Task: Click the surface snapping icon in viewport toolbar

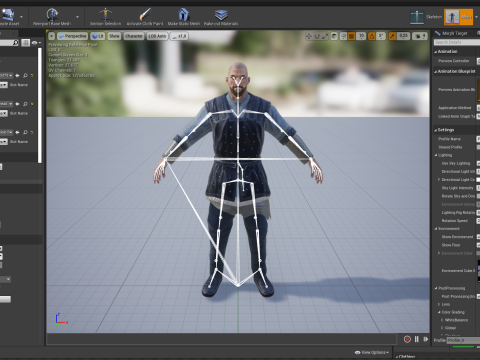Action: 343,36
